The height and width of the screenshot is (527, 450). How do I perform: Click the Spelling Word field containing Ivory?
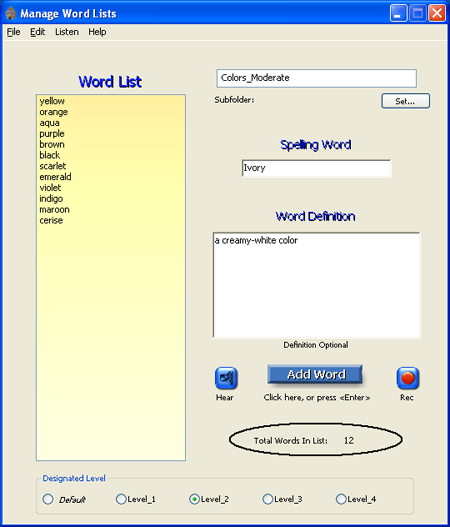pos(316,168)
